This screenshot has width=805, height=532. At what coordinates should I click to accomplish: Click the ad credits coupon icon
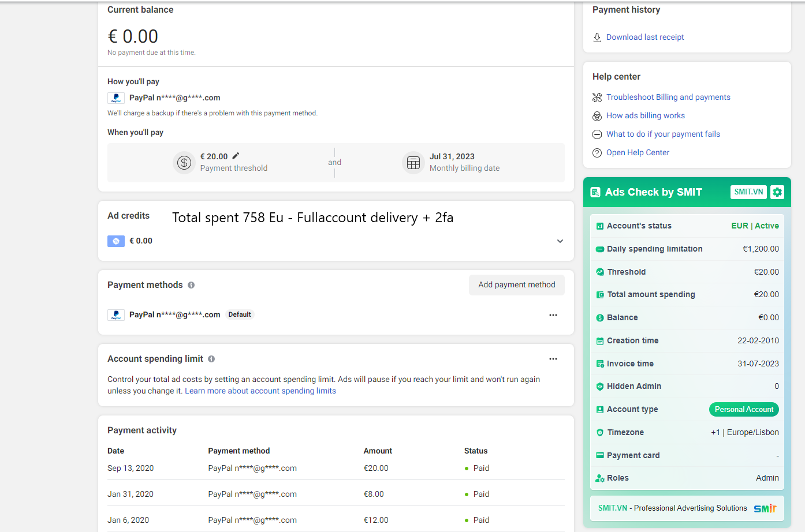(116, 241)
